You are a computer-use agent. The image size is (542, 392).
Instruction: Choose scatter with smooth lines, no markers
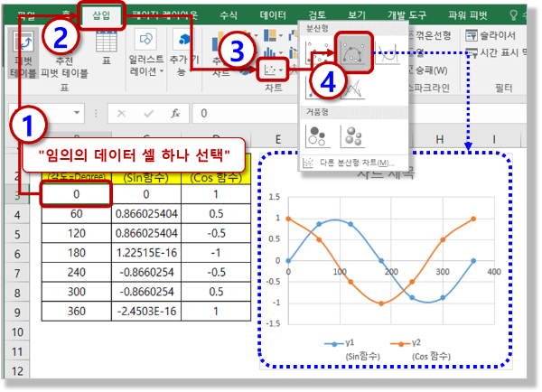point(388,54)
